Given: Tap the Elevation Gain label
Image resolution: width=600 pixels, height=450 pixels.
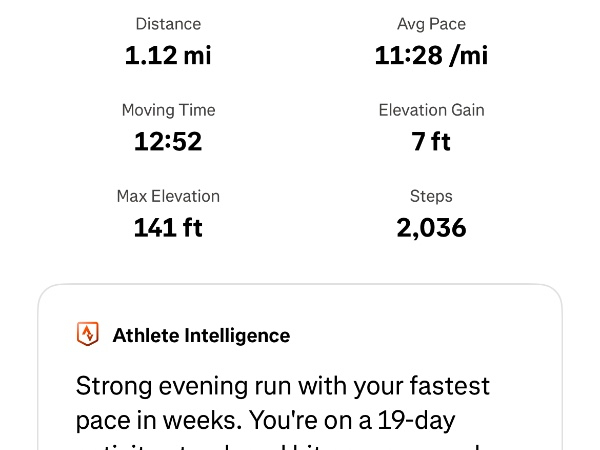Looking at the screenshot, I should [431, 110].
